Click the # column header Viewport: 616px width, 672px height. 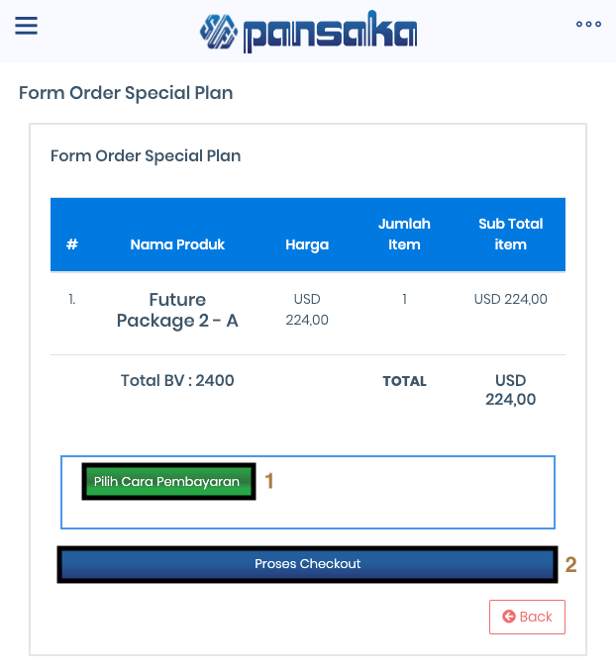point(72,244)
